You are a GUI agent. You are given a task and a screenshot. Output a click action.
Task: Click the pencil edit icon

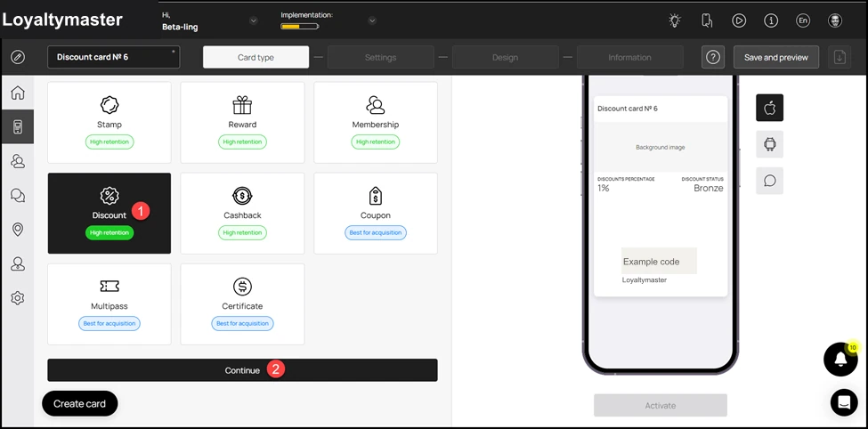[18, 57]
